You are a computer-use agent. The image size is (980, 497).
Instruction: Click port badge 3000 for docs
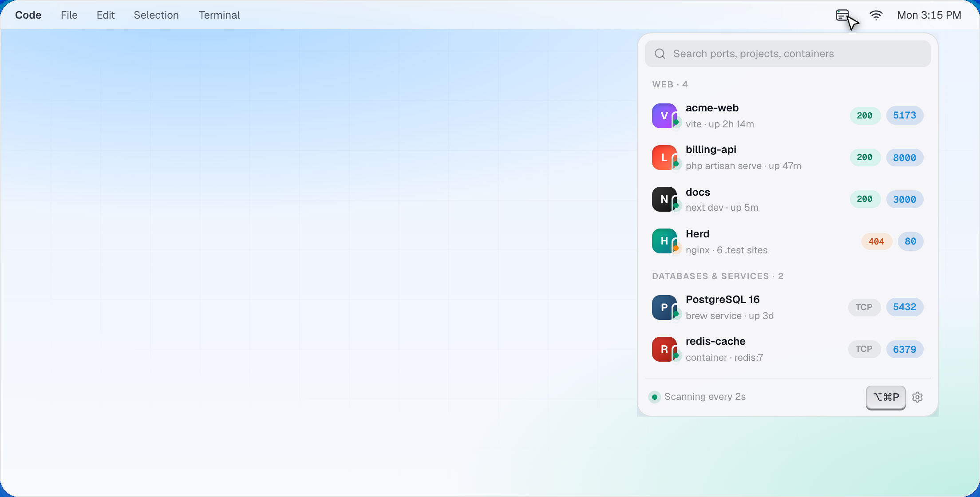905,199
